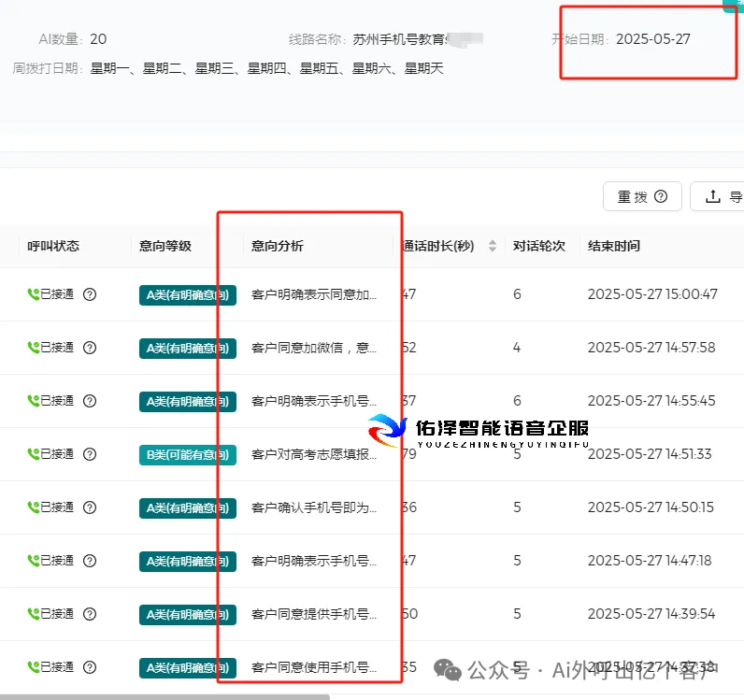Click the 重拨 redial button

click(x=642, y=196)
